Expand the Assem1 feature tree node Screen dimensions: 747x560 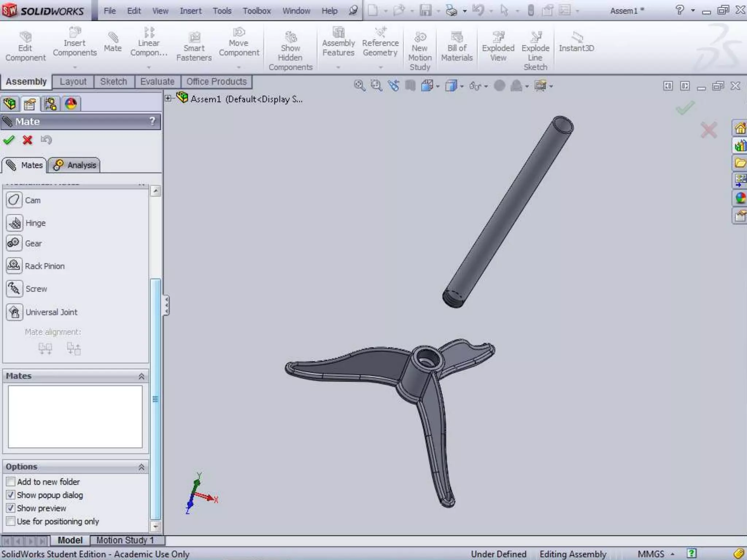tap(168, 98)
